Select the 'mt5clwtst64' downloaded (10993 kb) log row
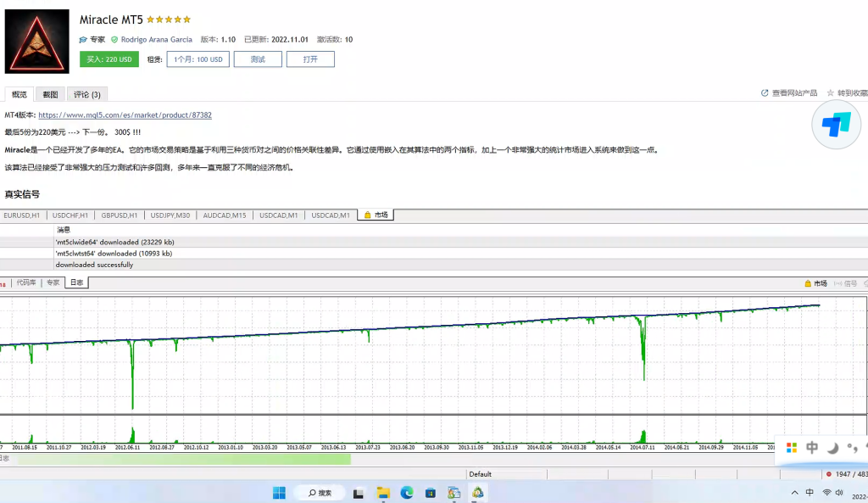The width and height of the screenshot is (868, 503). click(434, 253)
